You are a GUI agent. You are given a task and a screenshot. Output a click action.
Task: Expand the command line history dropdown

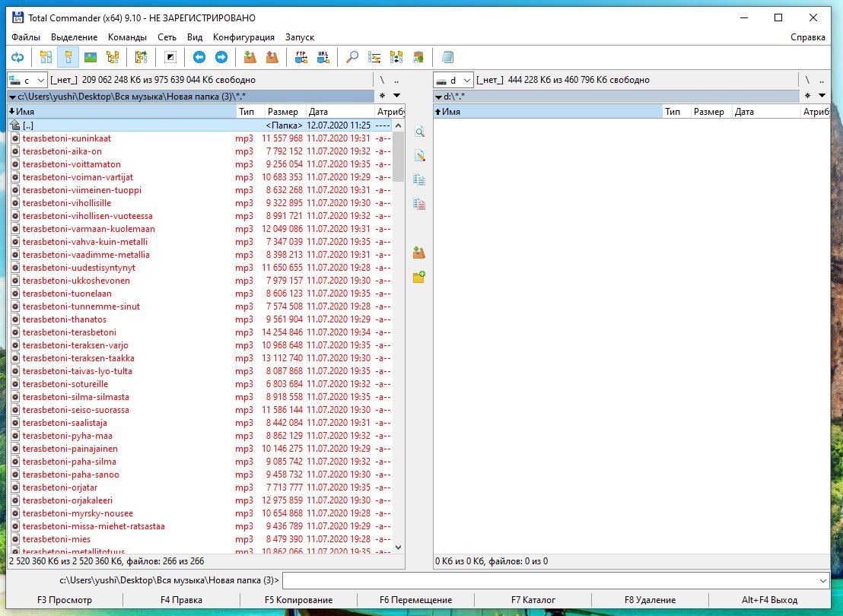click(821, 581)
